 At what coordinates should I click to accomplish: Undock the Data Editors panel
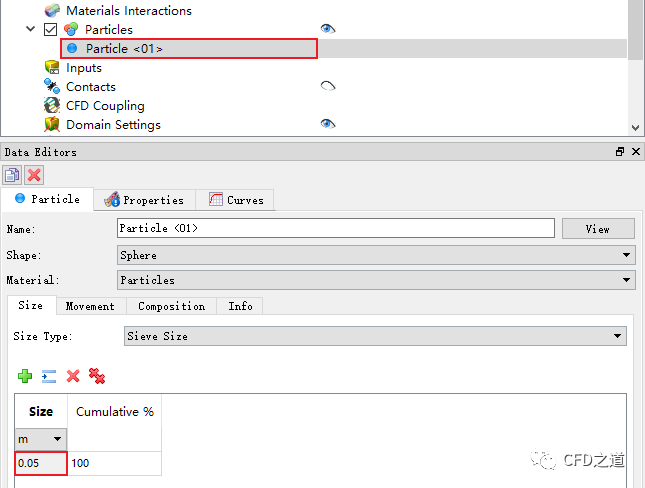pyautogui.click(x=620, y=152)
